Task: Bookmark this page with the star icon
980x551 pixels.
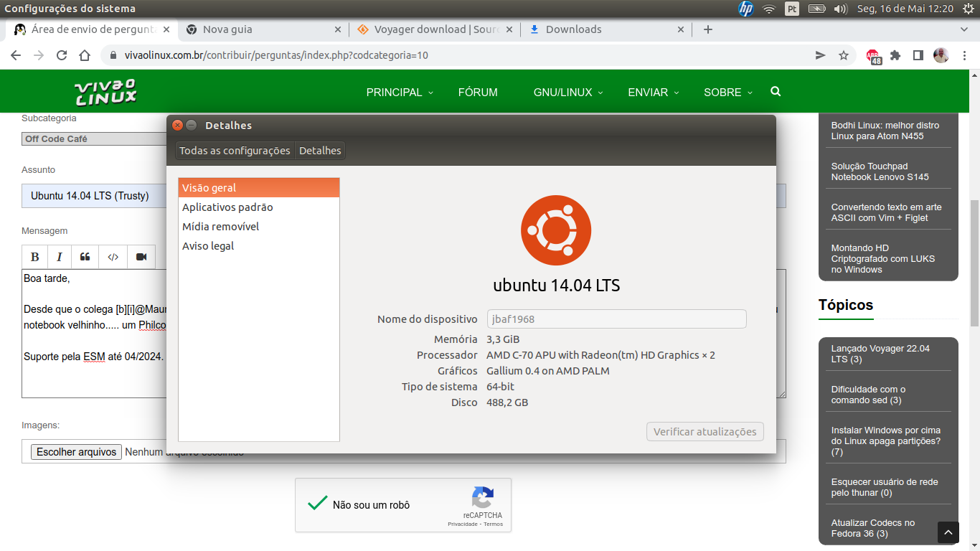Action: [x=844, y=55]
